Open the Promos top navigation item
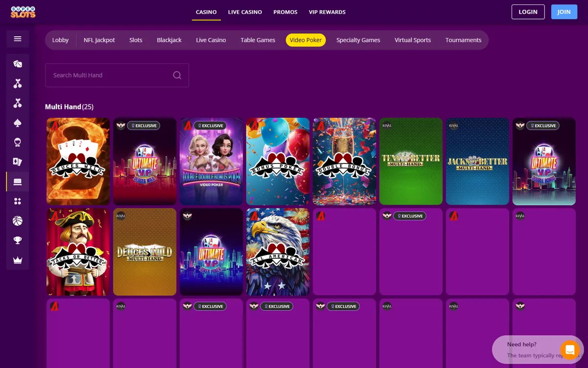 coord(285,12)
